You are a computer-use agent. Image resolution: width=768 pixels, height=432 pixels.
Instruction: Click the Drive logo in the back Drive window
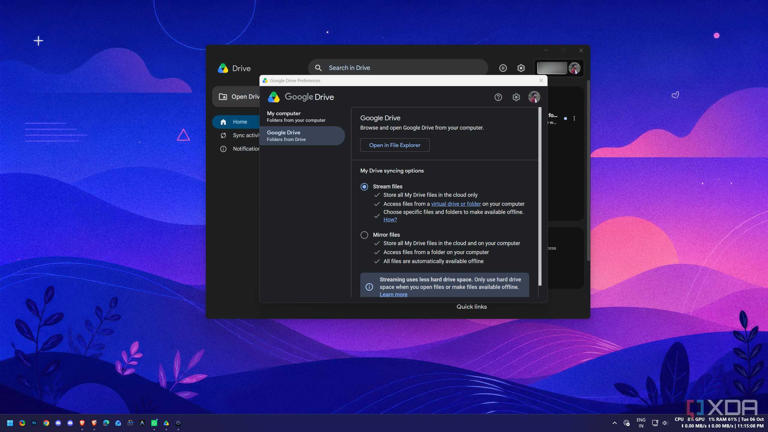click(x=223, y=68)
